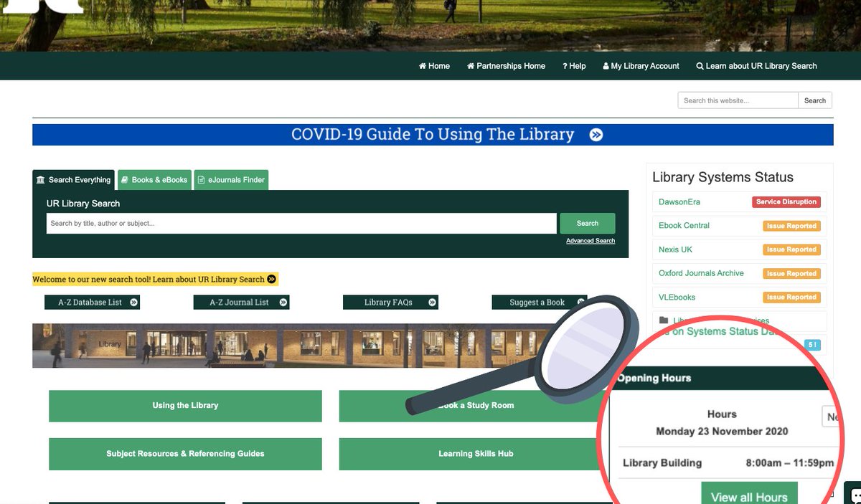Open the Ebook Central status link
This screenshot has height=504, width=861.
(684, 226)
